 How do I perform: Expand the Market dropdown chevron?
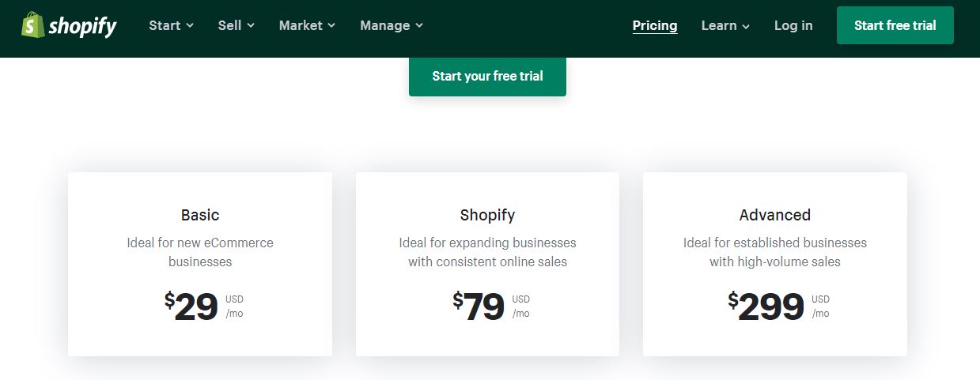pyautogui.click(x=331, y=26)
